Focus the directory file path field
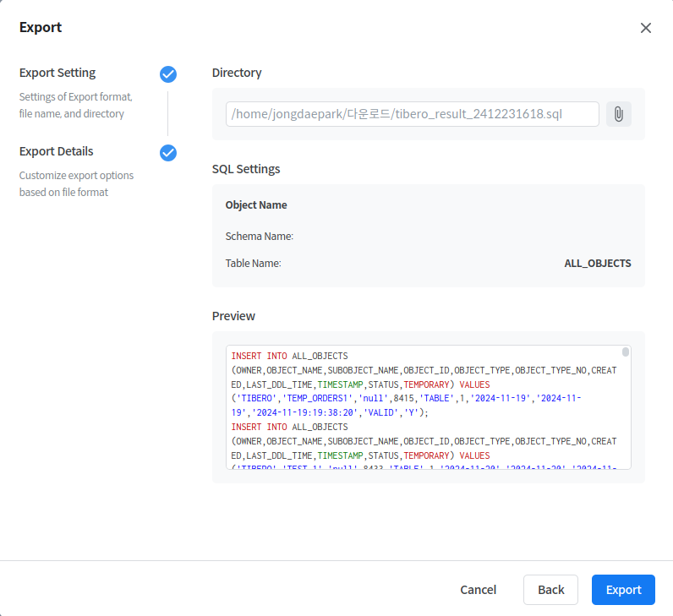Image resolution: width=673 pixels, height=616 pixels. tap(412, 114)
